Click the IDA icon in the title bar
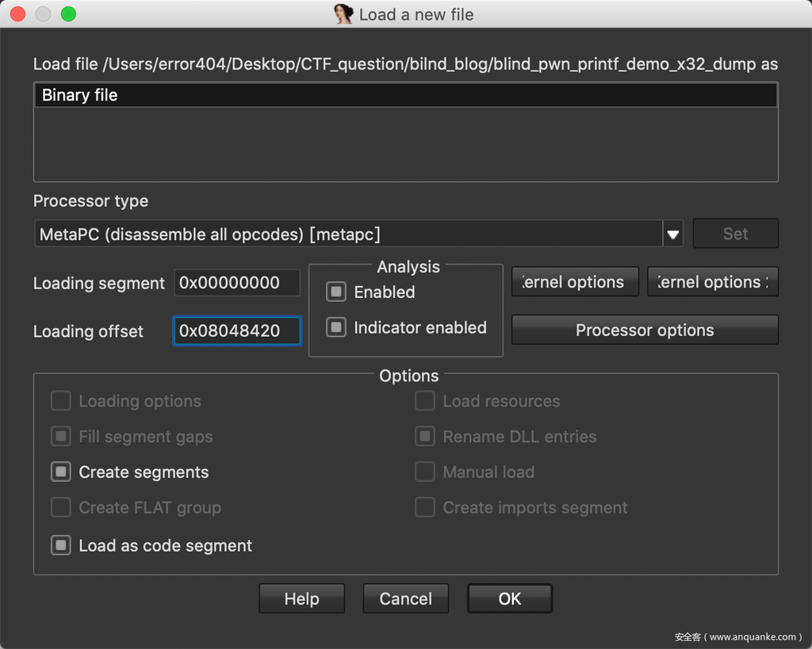Screen dimensions: 812x649 [343, 14]
